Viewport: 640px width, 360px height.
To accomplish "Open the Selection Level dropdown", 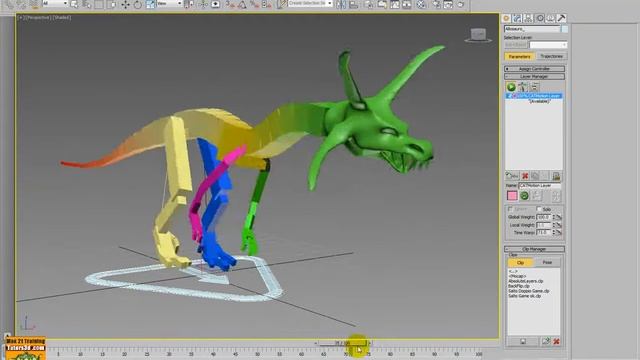I will (x=548, y=44).
